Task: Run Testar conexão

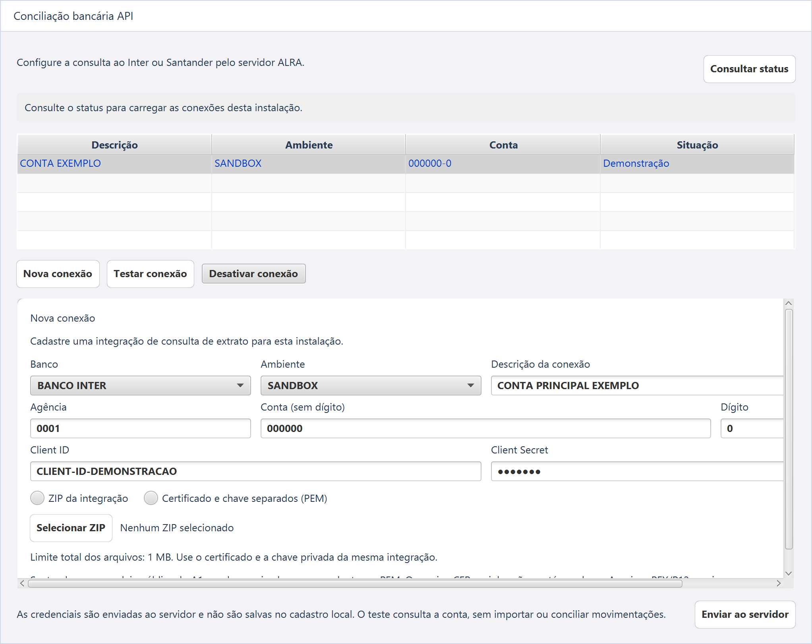Action: (150, 274)
